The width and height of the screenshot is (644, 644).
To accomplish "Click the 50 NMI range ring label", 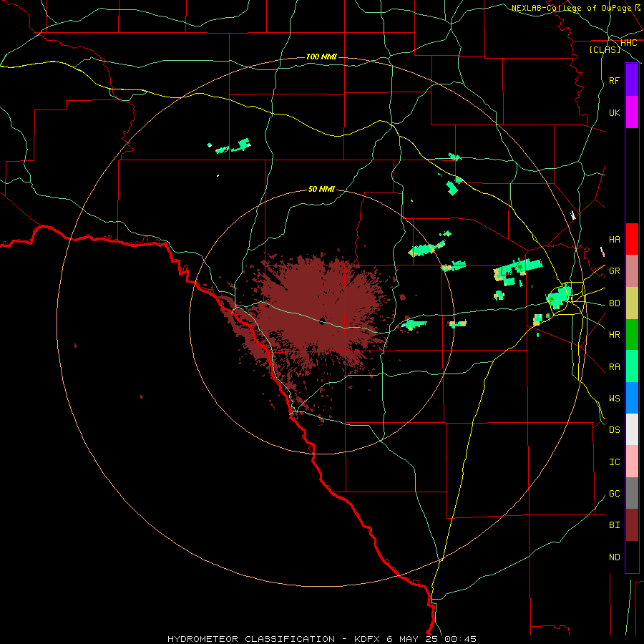I will (x=321, y=190).
